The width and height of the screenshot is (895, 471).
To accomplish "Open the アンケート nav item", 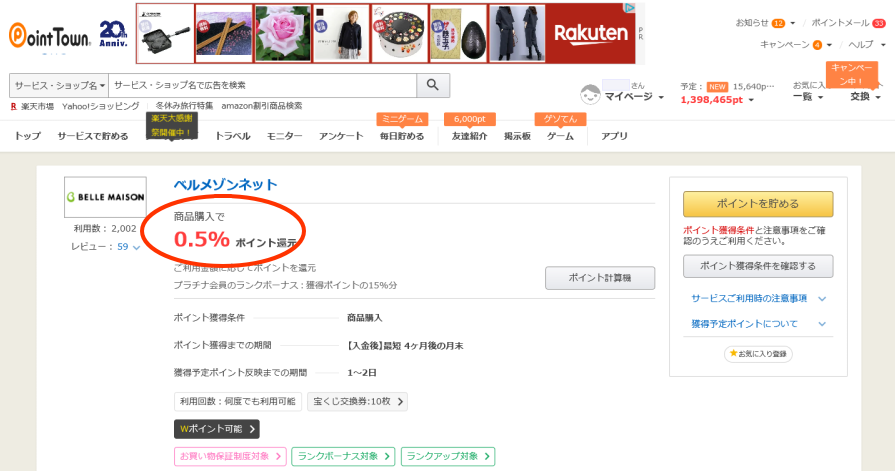I will pyautogui.click(x=341, y=136).
